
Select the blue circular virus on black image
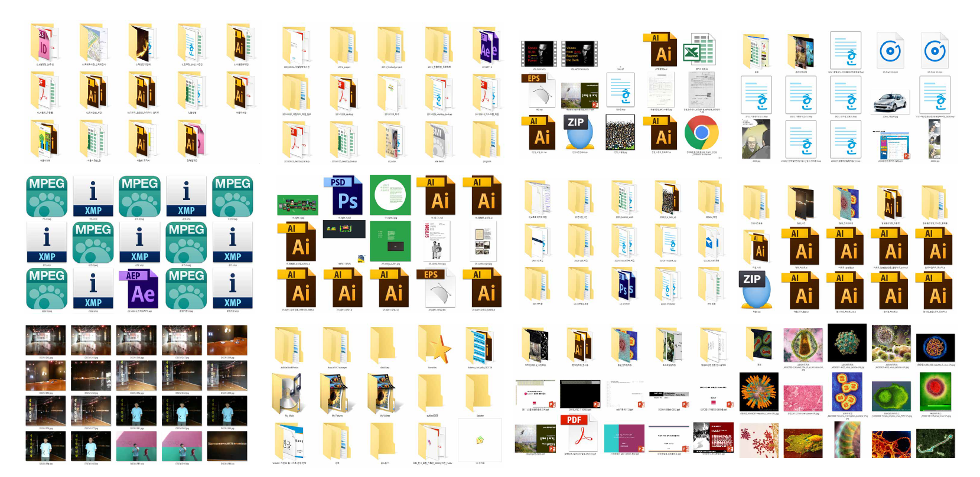[936, 348]
